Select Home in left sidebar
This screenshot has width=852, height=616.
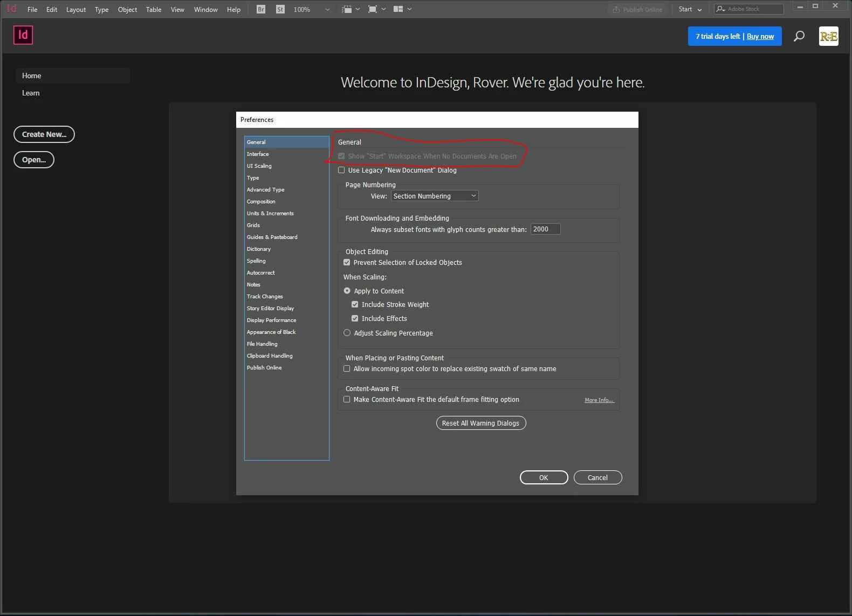click(72, 76)
